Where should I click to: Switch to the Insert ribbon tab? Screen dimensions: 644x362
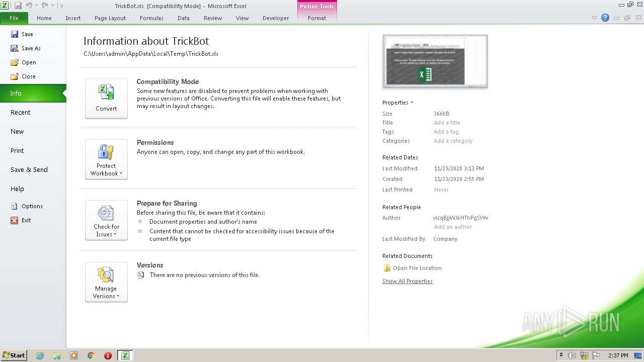[x=73, y=18]
